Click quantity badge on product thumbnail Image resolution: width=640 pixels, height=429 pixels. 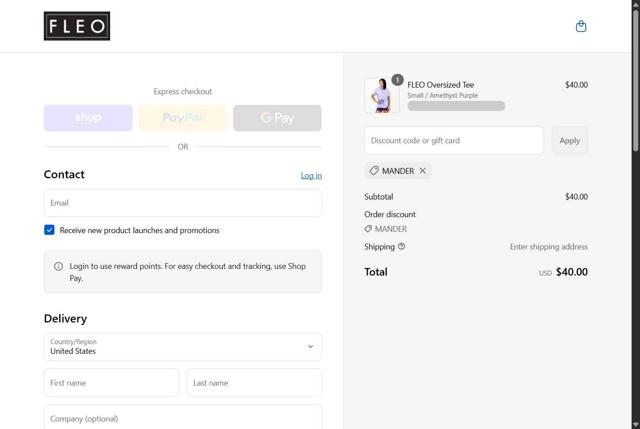tap(397, 80)
